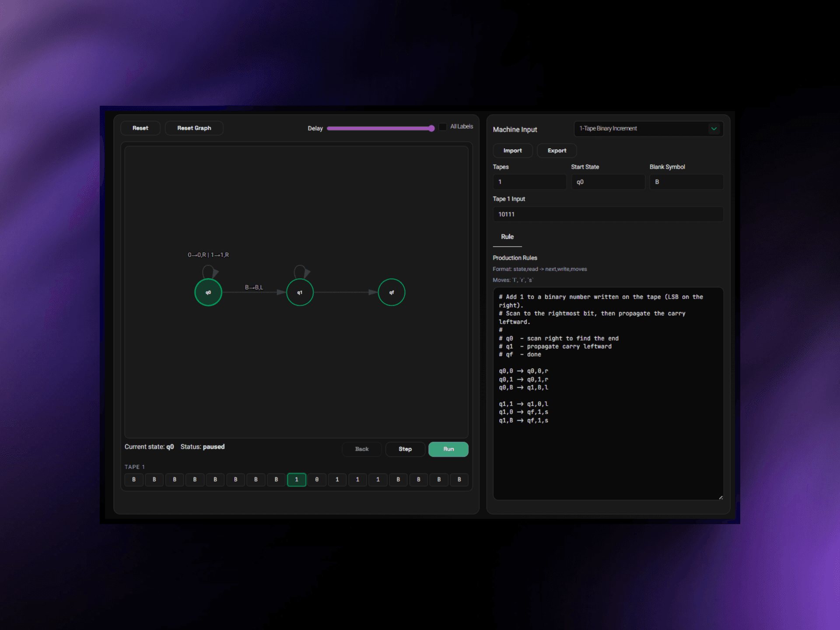Click the Start State field showing q0
This screenshot has width=840, height=630.
point(608,182)
